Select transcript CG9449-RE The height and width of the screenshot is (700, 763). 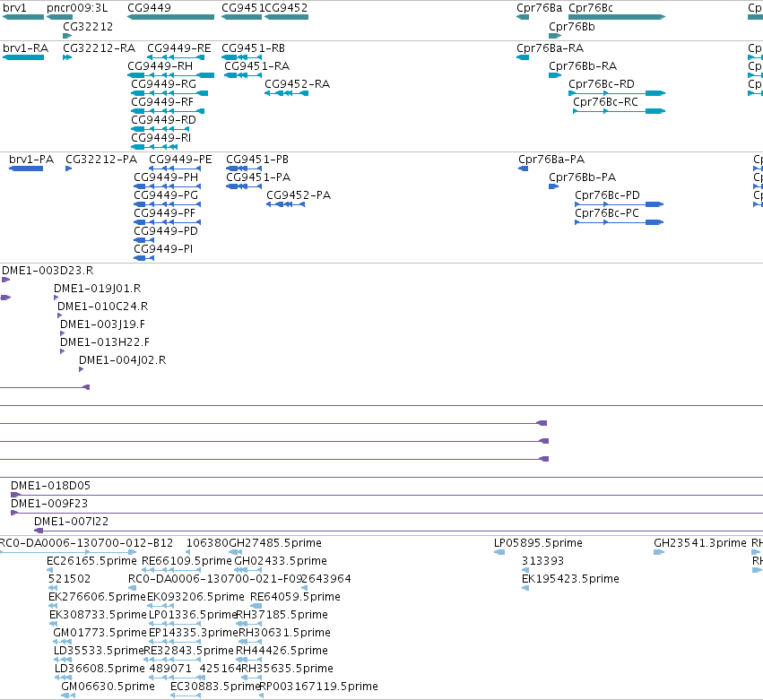coord(179,48)
